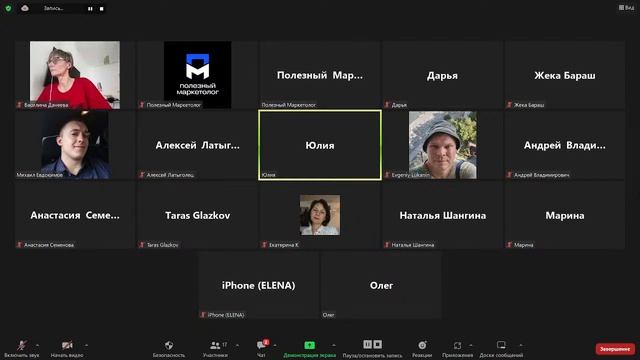This screenshot has width=640, height=360.
Task: Click the Михаил Евдокимов name label
Action: tap(40, 175)
